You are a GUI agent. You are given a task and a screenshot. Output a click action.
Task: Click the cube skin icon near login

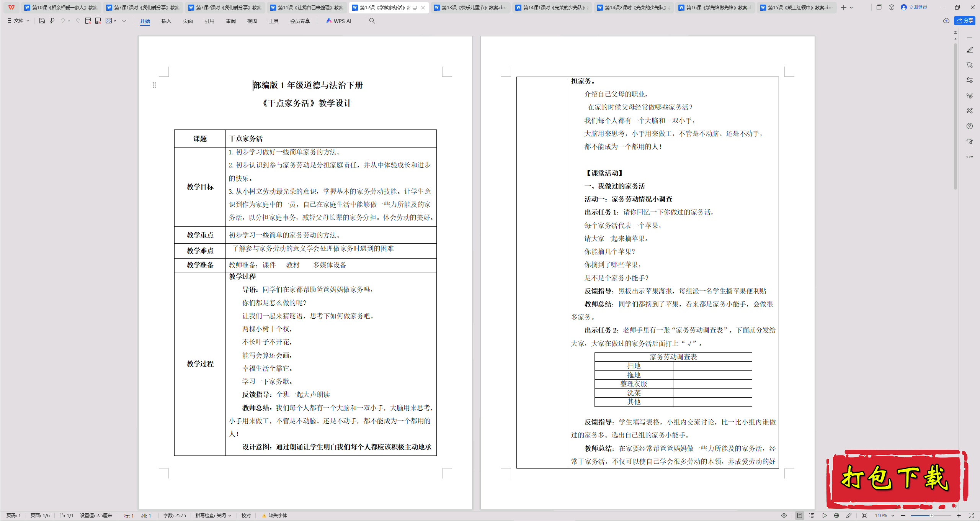[892, 7]
